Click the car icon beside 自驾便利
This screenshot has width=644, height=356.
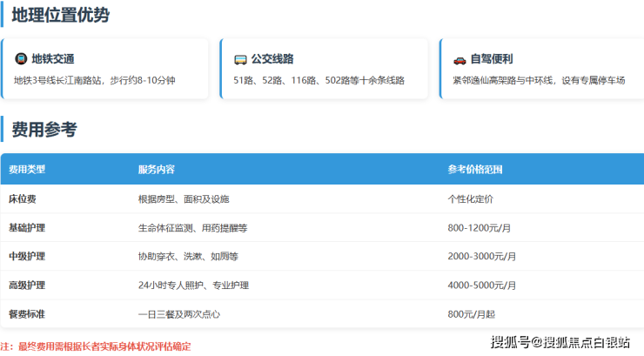click(x=460, y=59)
